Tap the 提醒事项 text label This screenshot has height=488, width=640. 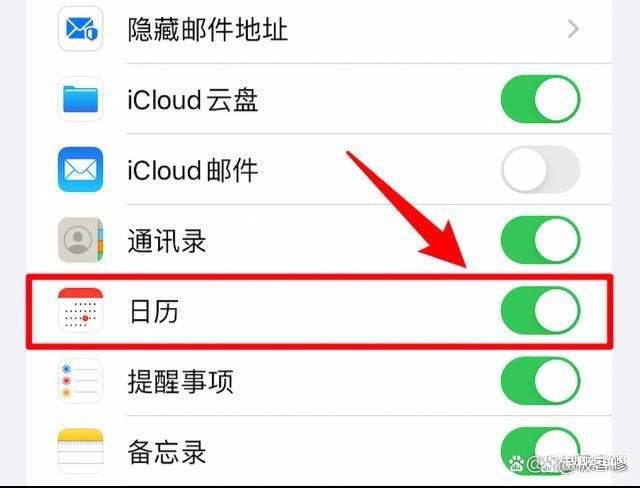[180, 382]
